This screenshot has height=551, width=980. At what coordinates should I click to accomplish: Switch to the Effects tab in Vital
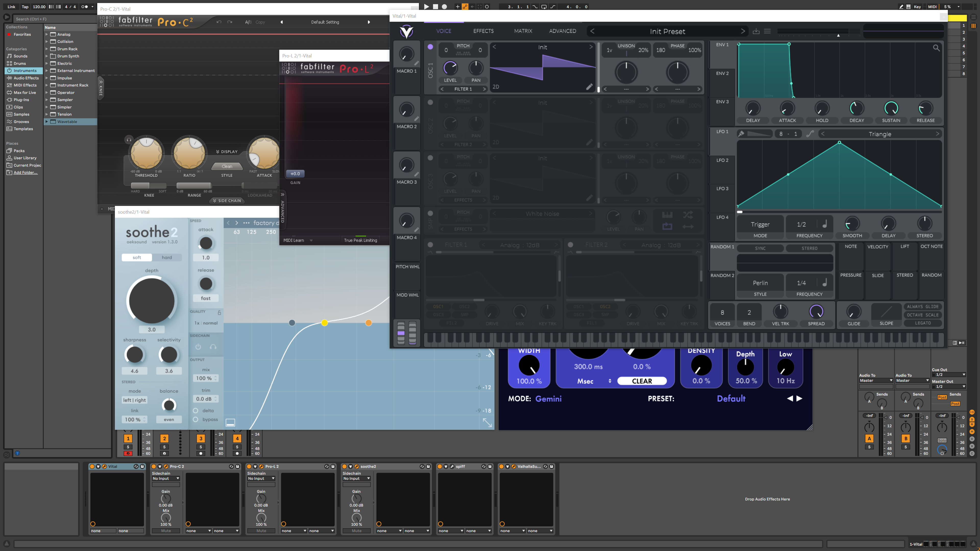tap(483, 31)
